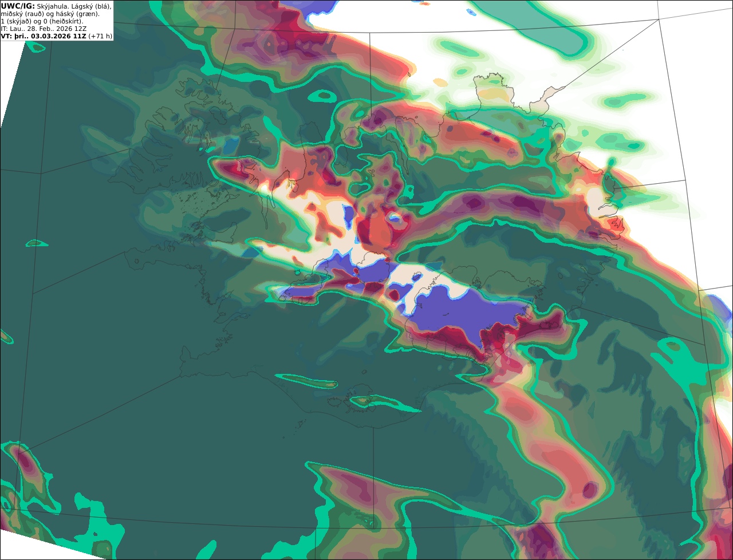Click the '(+71 h)' forecast offset
This screenshot has width=733, height=560.
coord(100,36)
